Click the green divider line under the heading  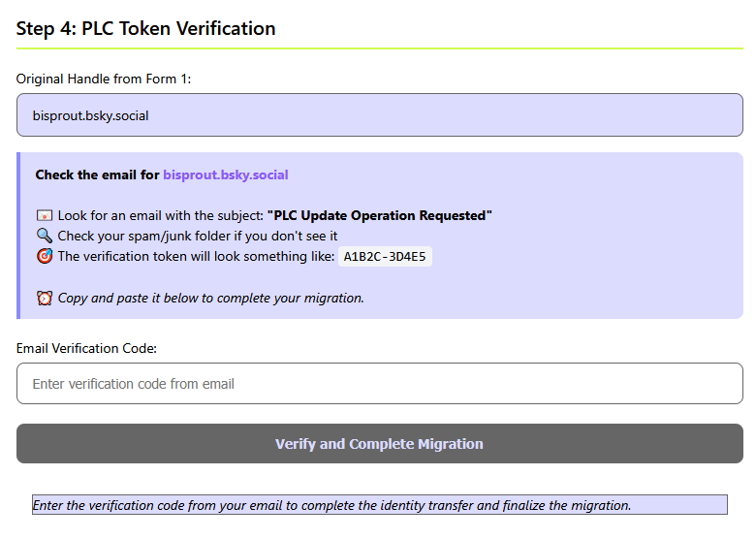pos(379,48)
